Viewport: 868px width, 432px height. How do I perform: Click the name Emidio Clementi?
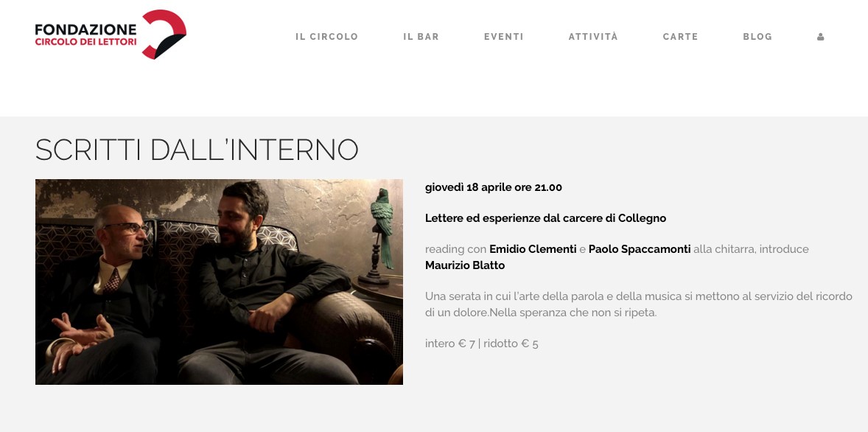533,249
